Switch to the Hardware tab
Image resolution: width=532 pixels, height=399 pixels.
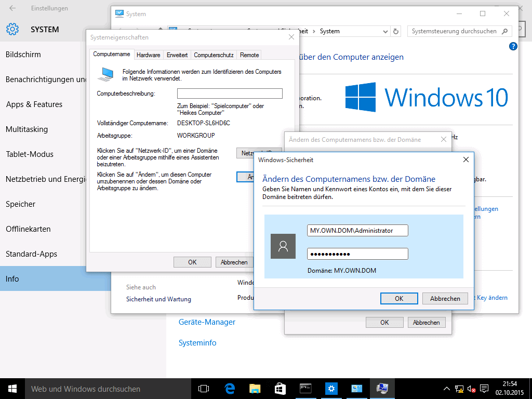point(148,55)
